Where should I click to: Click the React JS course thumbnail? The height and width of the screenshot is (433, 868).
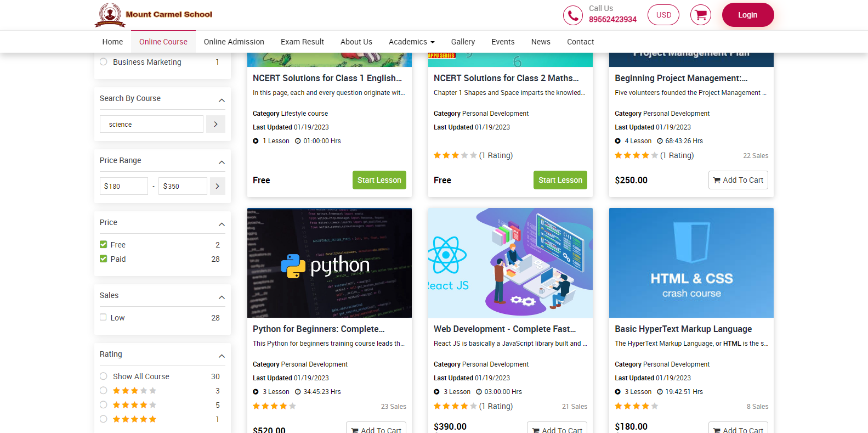pyautogui.click(x=510, y=263)
